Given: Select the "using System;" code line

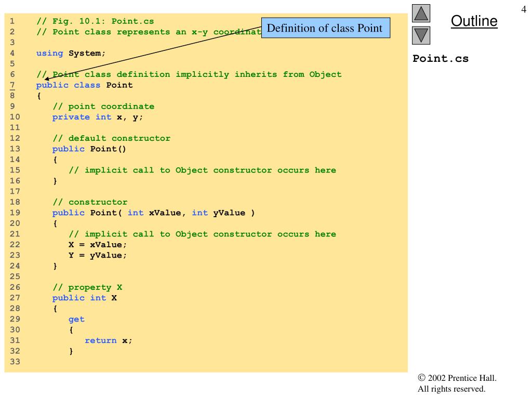Looking at the screenshot, I should [71, 54].
